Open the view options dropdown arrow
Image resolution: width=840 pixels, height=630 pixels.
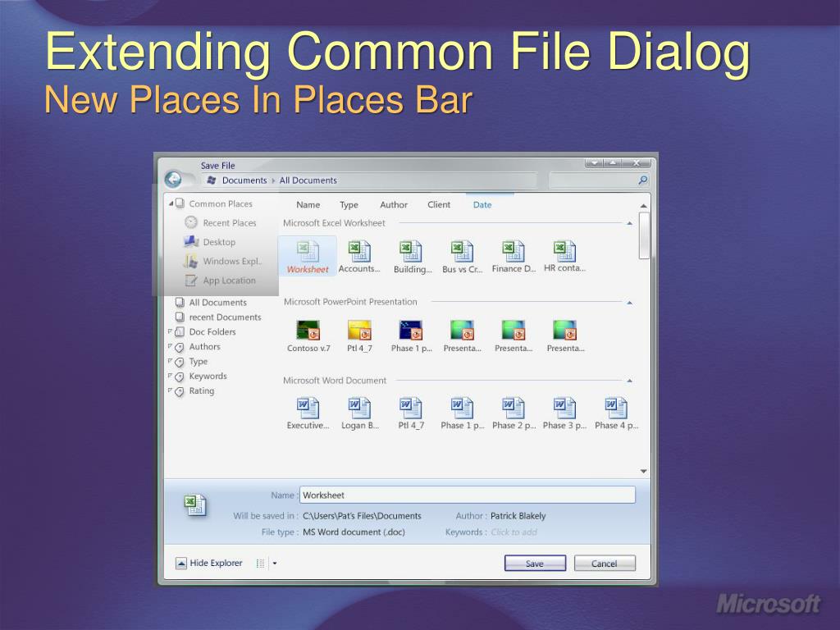[275, 563]
